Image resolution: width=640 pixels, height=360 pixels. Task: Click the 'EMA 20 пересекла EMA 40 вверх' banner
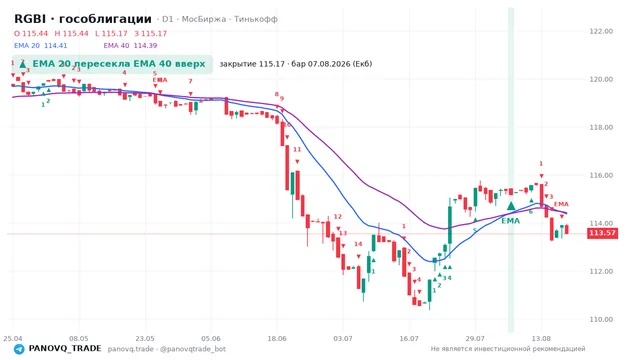tap(112, 64)
